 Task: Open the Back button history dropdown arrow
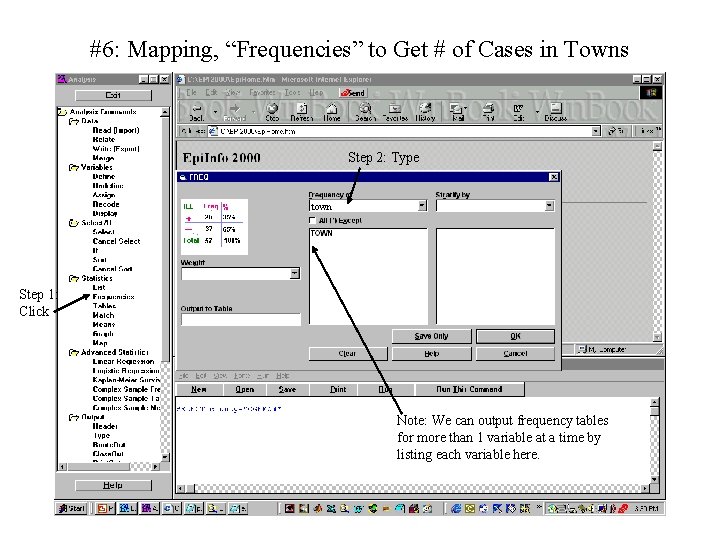coord(215,112)
